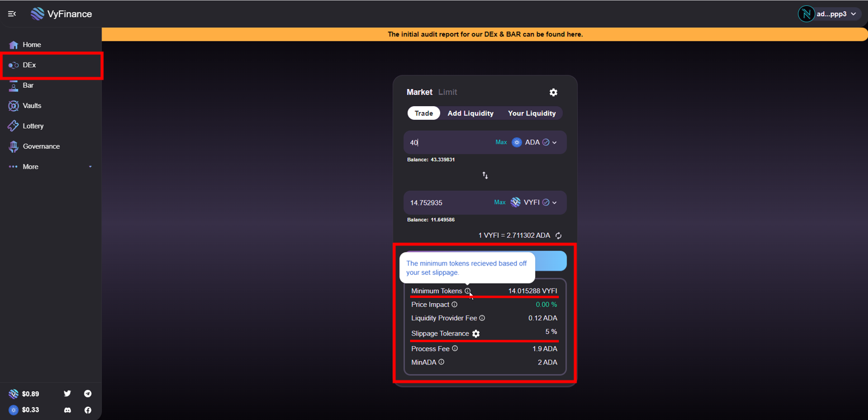Open the audit report banner link
Image resolution: width=868 pixels, height=420 pixels.
[484, 34]
